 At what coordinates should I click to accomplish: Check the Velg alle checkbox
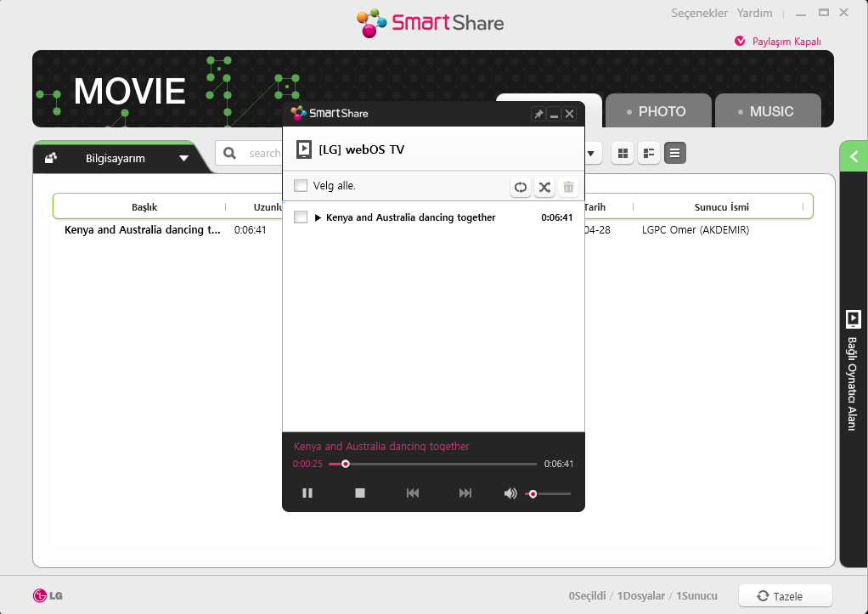point(301,186)
